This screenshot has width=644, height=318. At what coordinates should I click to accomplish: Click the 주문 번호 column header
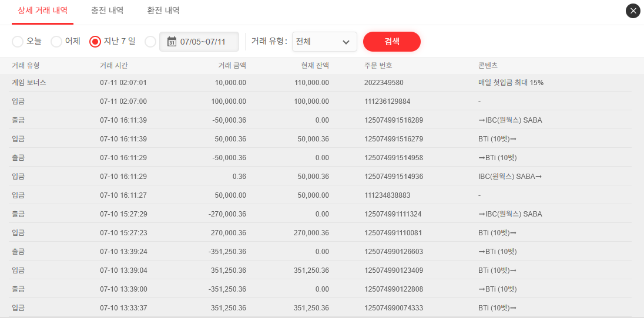[378, 65]
